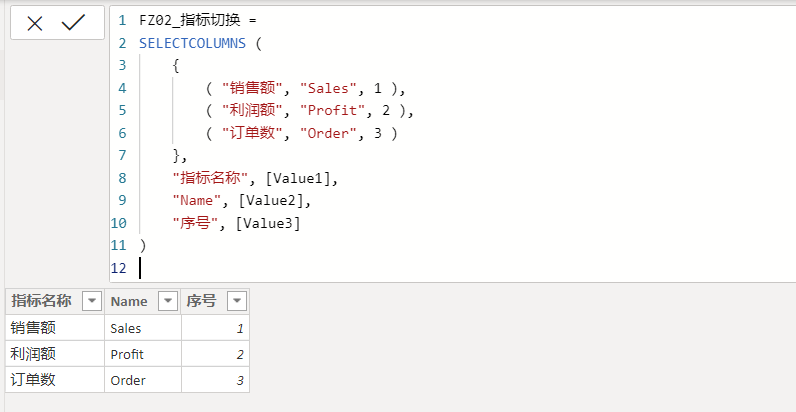Select the Order cell in Name column

click(x=143, y=380)
